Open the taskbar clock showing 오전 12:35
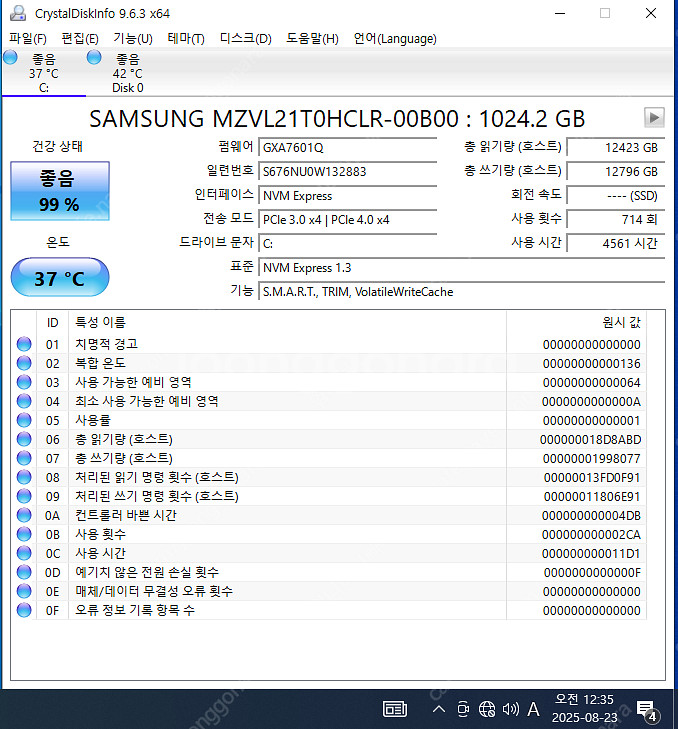Image resolution: width=678 pixels, height=729 pixels. 585,709
